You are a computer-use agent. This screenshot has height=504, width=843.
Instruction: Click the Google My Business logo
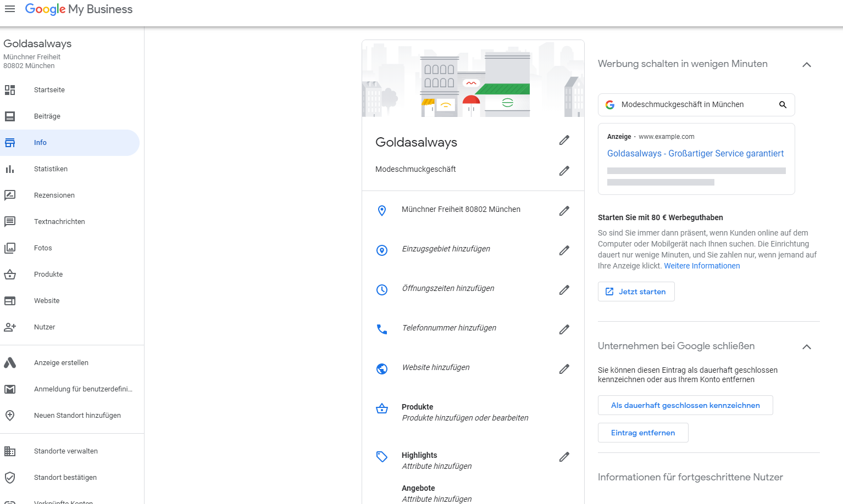click(79, 9)
